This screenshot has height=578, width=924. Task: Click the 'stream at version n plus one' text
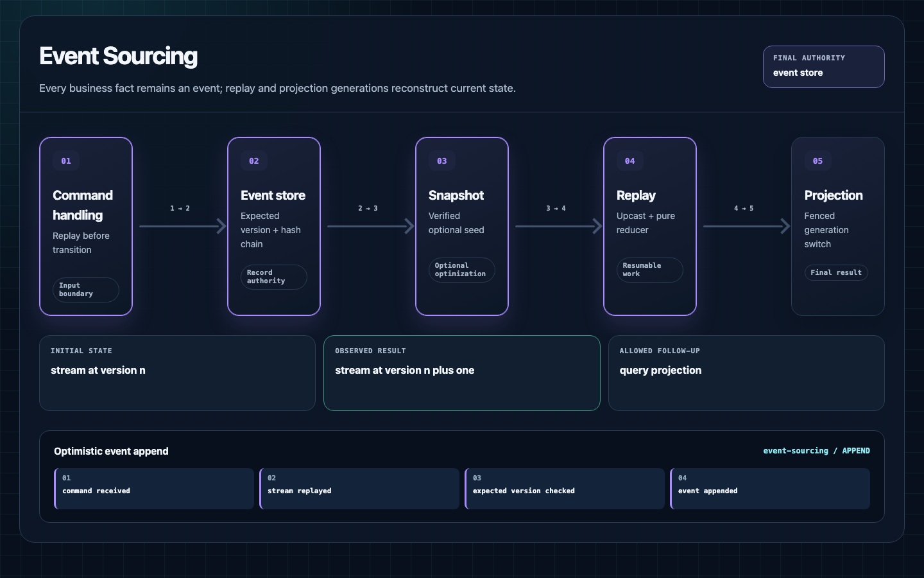pos(405,370)
